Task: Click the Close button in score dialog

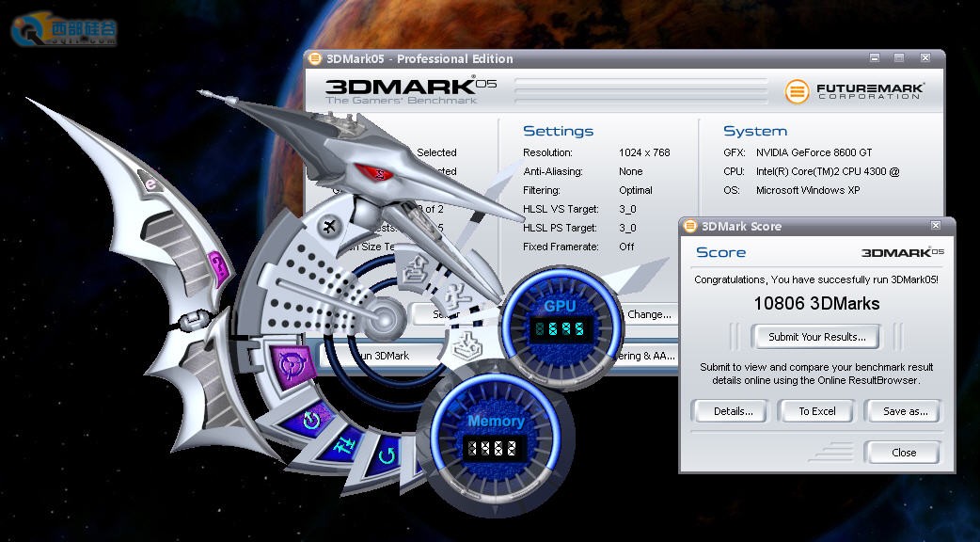Action: coord(903,453)
